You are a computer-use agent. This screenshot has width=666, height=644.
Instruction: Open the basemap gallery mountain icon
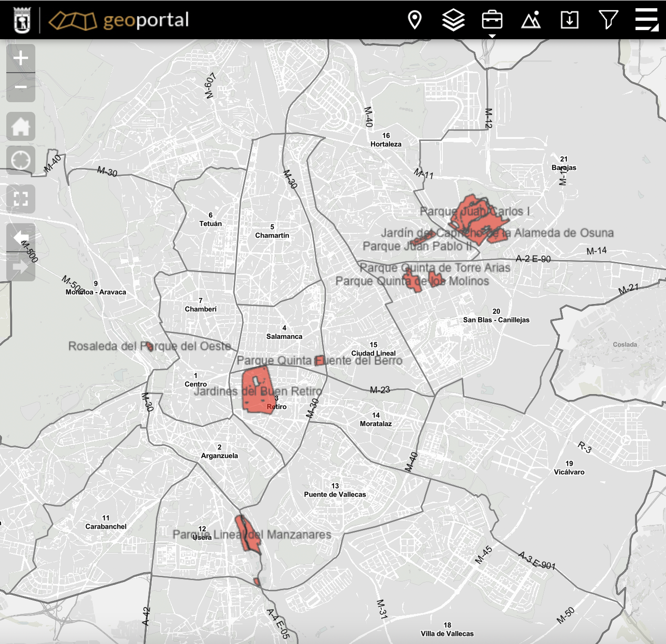pyautogui.click(x=531, y=20)
